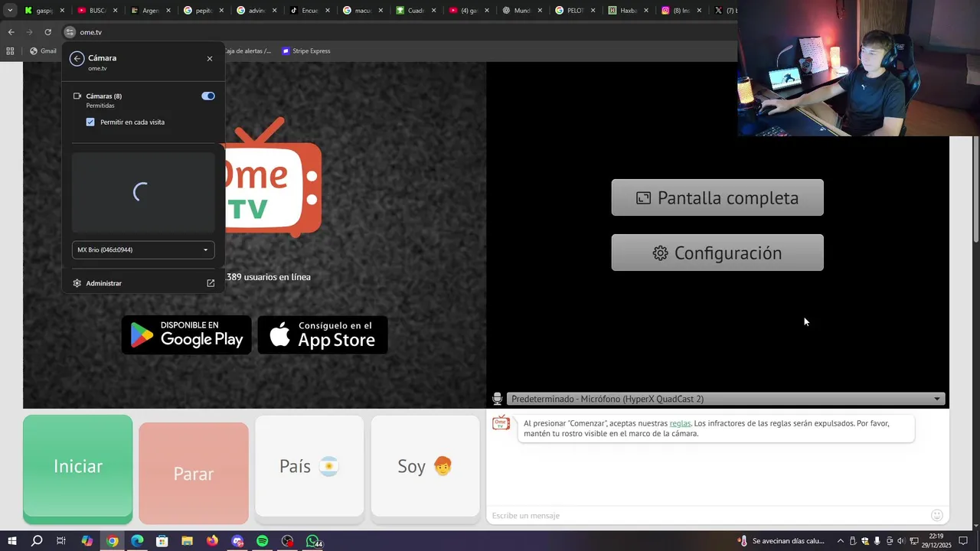This screenshot has height=551, width=980.
Task: Click the Ome TV logo
Action: 273,178
